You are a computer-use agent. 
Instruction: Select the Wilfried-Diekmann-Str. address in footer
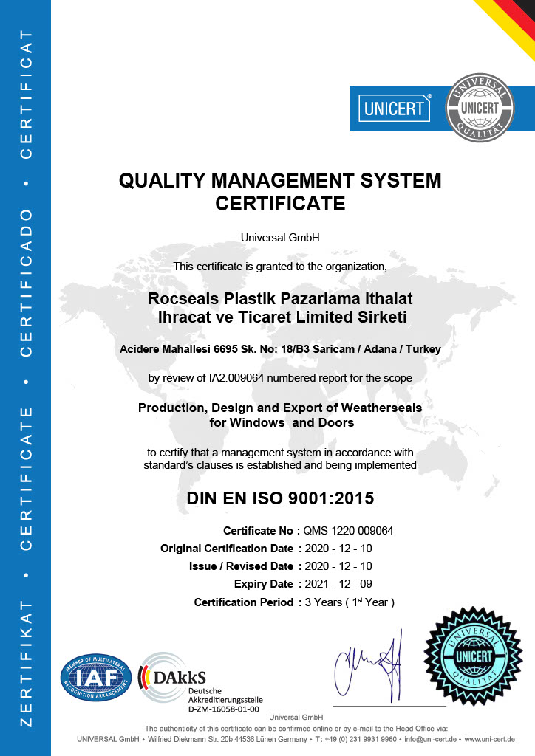pos(227,739)
